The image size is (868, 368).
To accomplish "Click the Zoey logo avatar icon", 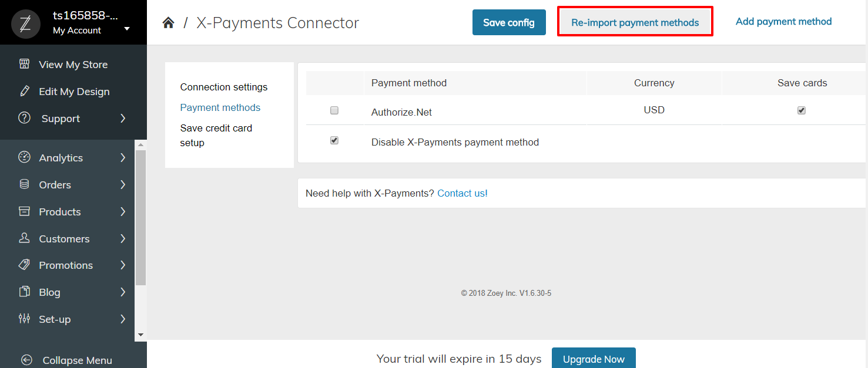I will click(x=25, y=24).
